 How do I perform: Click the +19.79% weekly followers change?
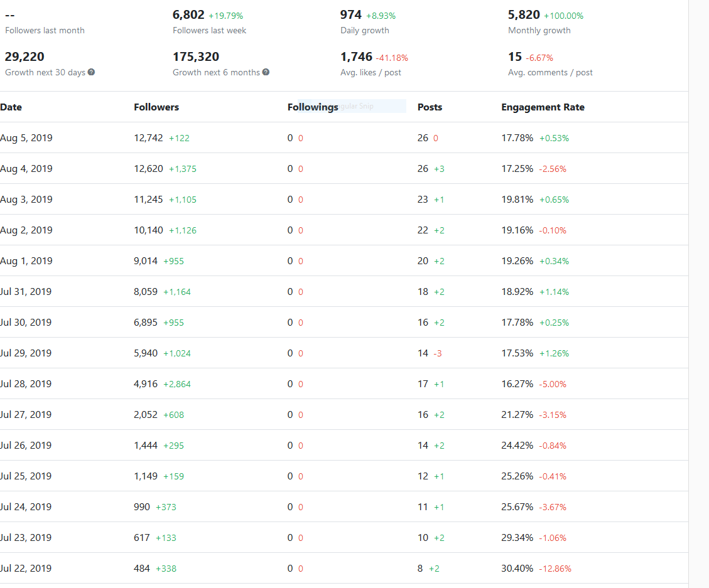225,16
